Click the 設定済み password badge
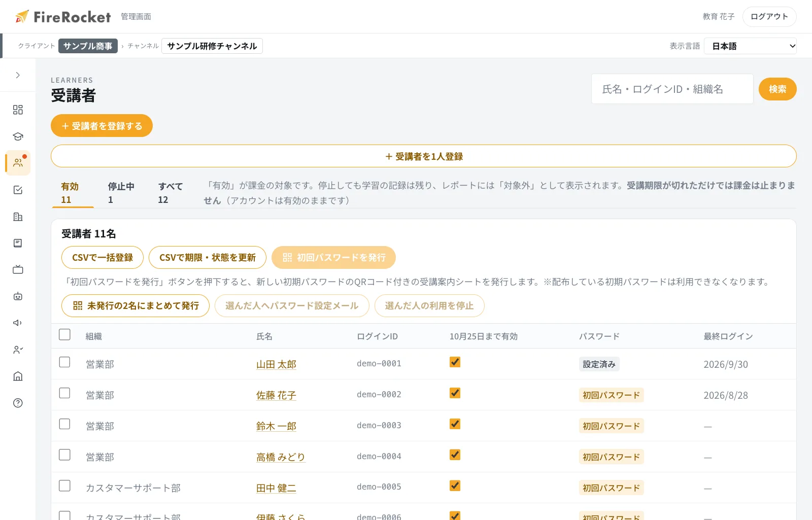812x520 pixels. click(x=599, y=364)
